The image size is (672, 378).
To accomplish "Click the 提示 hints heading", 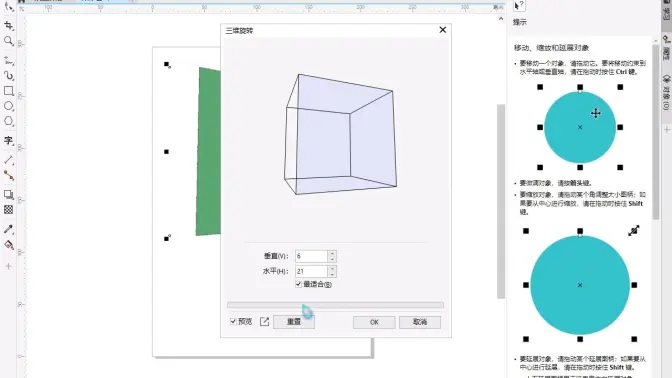I will [520, 22].
